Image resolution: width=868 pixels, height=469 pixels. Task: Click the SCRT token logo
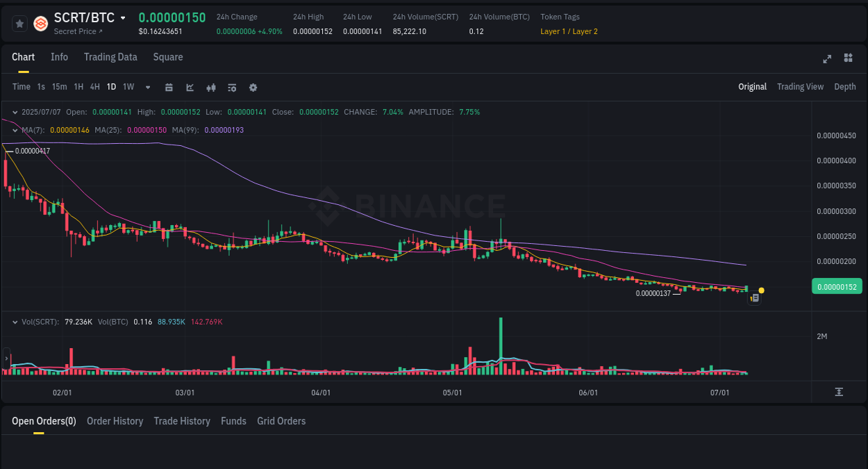click(40, 23)
